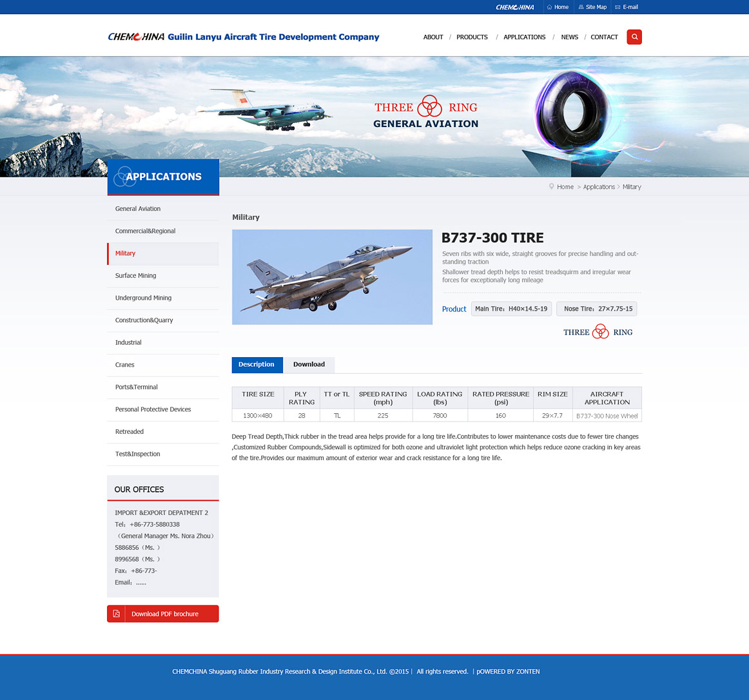Image resolution: width=749 pixels, height=700 pixels.
Task: Click the AIRCRAFT APPLICATION column header
Action: coord(607,398)
